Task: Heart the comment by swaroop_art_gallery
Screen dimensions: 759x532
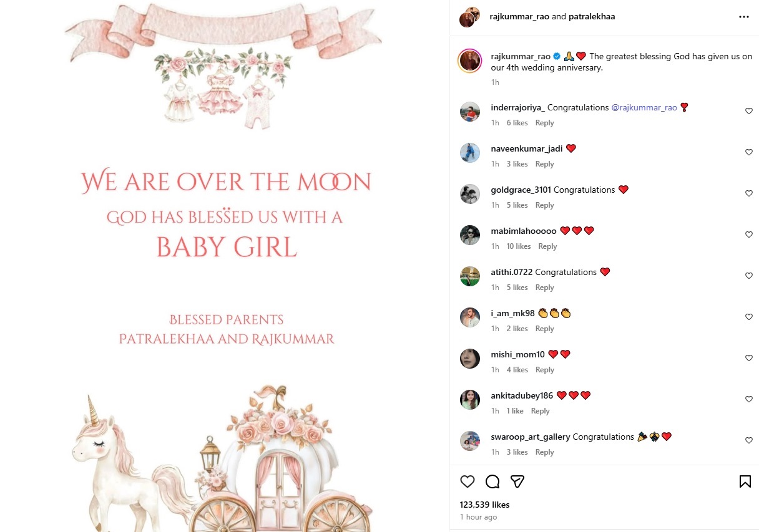Action: click(x=749, y=440)
